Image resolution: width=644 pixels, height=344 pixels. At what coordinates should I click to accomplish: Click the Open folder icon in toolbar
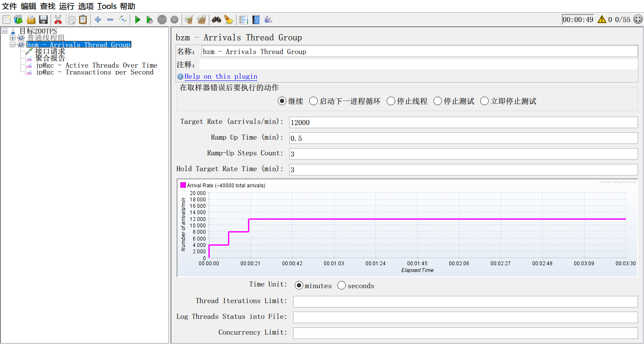coord(31,20)
